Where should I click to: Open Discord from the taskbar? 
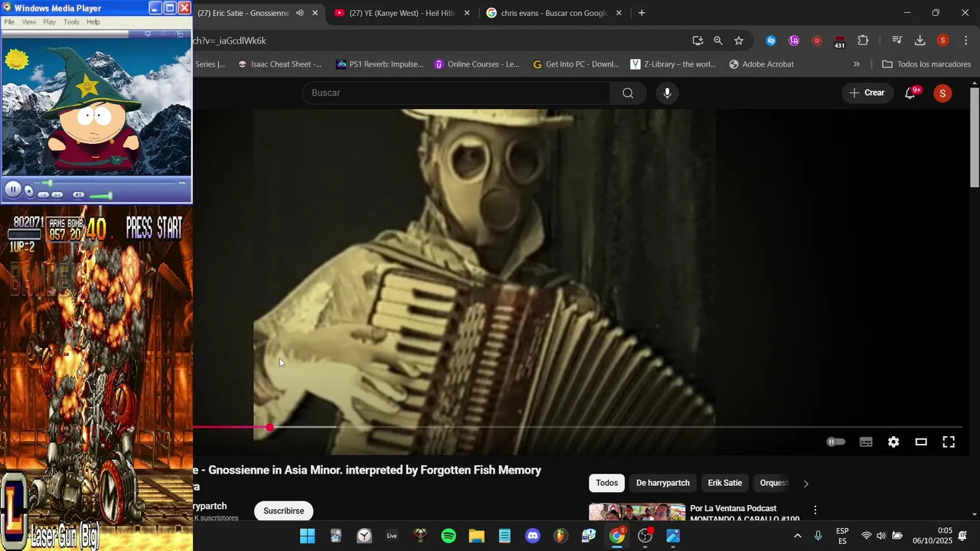tap(533, 536)
